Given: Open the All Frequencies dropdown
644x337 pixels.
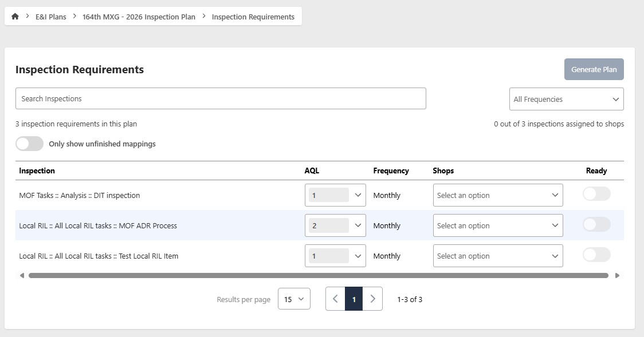Looking at the screenshot, I should pos(567,99).
